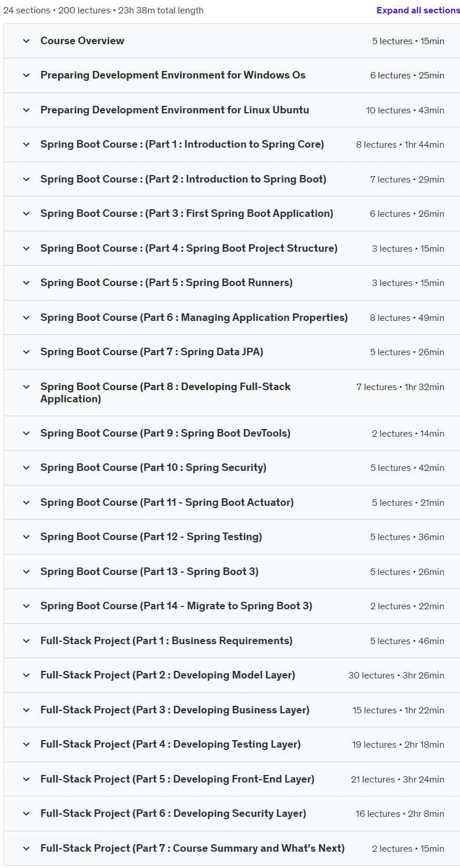Click Part 7 Course Summary and What's Next
The height and width of the screenshot is (868, 460).
click(x=192, y=848)
